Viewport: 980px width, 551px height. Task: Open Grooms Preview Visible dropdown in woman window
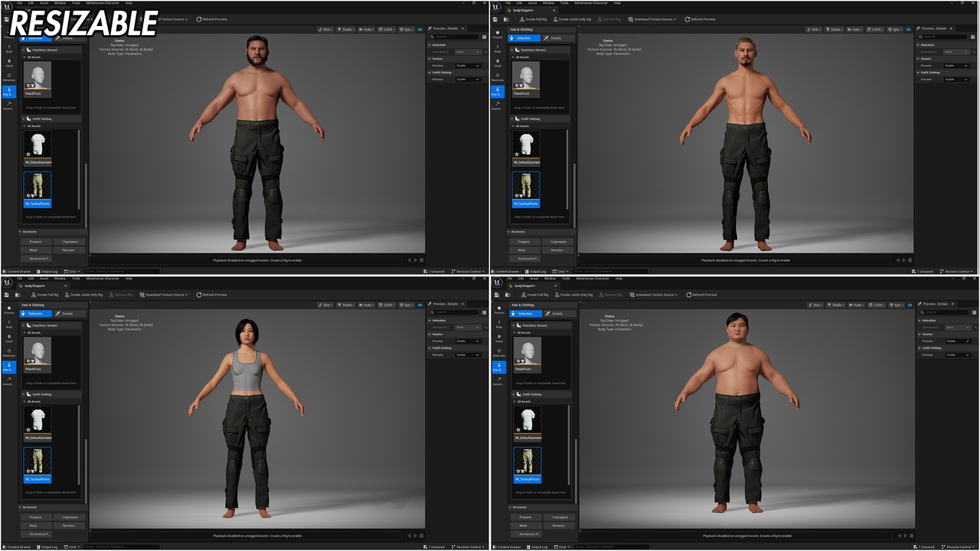467,341
